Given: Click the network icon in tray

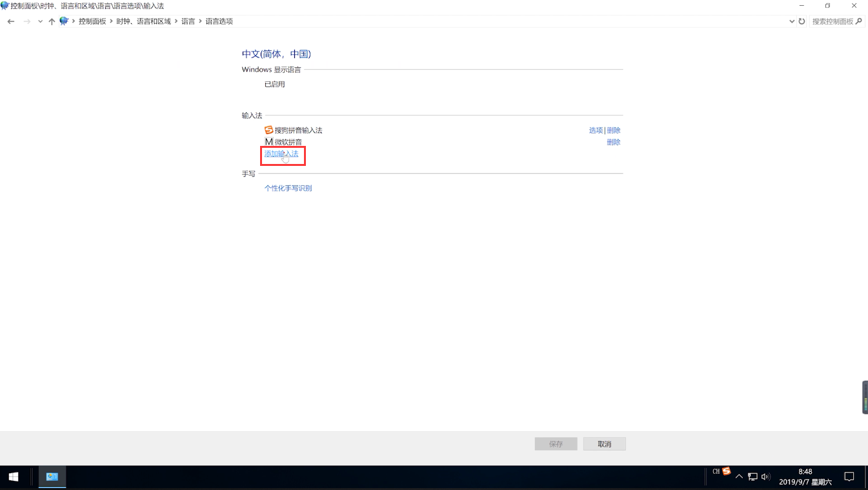Looking at the screenshot, I should pyautogui.click(x=752, y=477).
